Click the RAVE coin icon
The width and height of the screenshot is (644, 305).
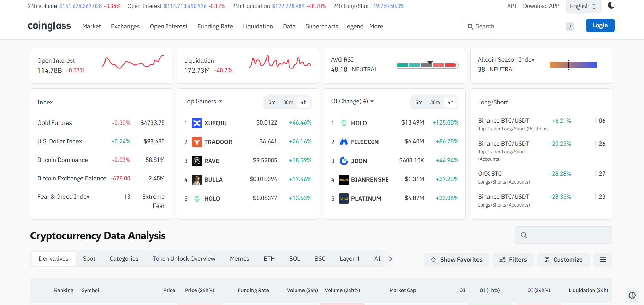(197, 161)
